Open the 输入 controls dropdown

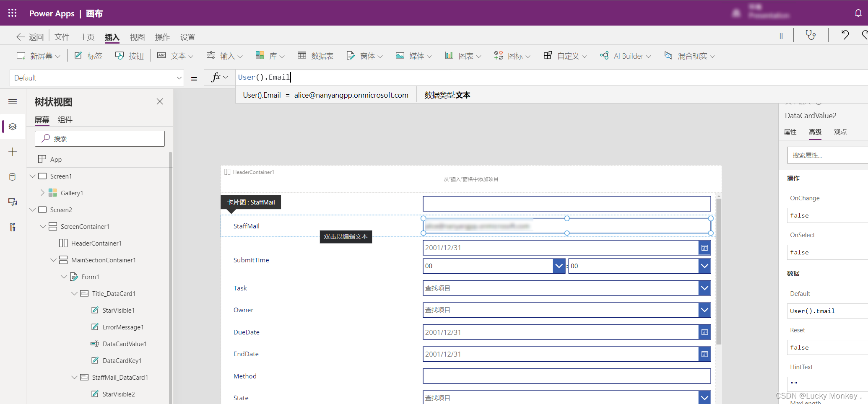tap(224, 56)
